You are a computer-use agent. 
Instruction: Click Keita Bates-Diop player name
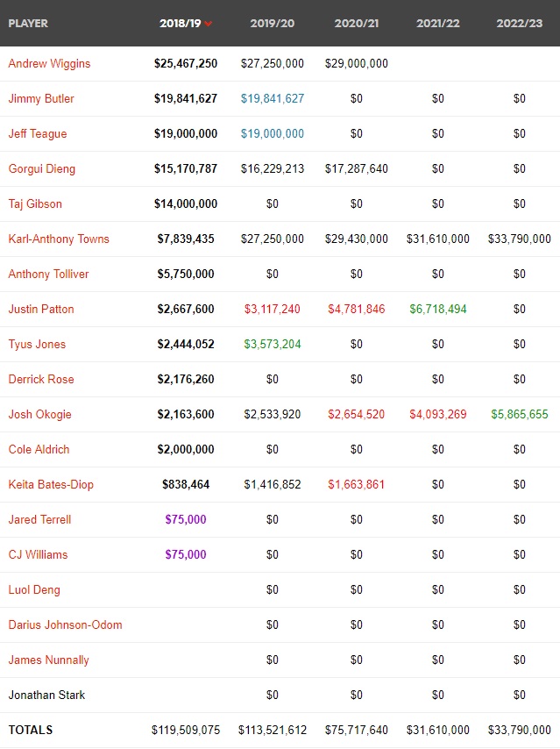point(51,484)
